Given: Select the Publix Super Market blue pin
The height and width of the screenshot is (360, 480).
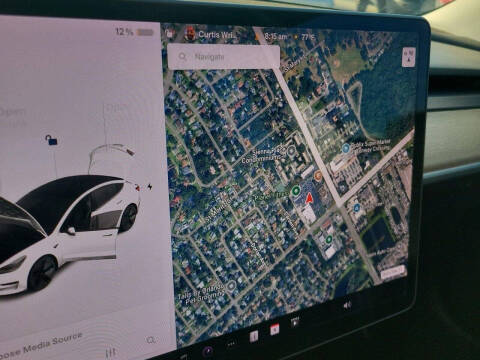Looking at the screenshot, I should coord(346,148).
